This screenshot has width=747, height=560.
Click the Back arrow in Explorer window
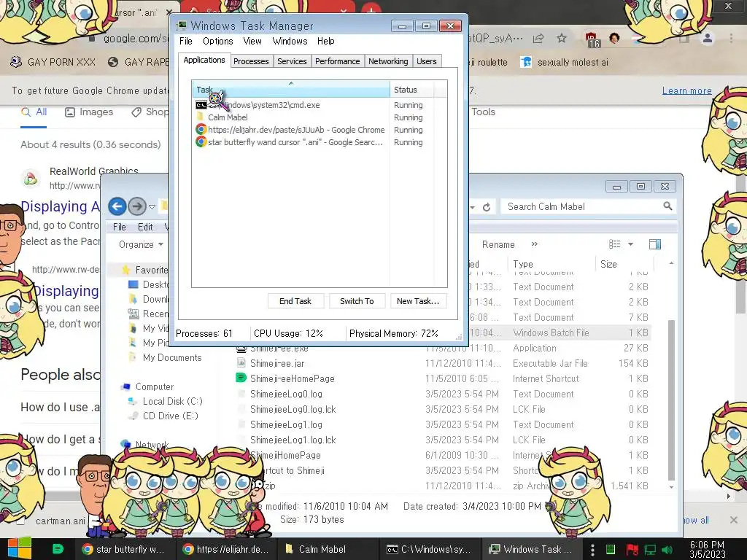coord(117,206)
